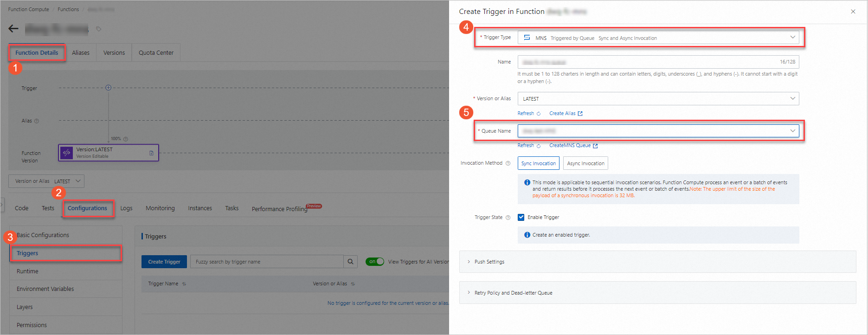This screenshot has height=335, width=868.
Task: Open the Trigger Type dropdown
Action: [x=658, y=38]
